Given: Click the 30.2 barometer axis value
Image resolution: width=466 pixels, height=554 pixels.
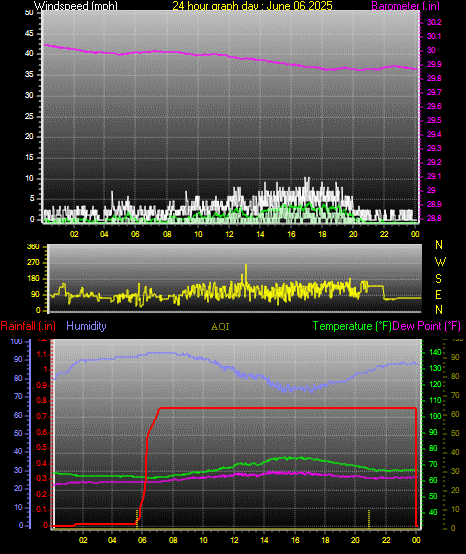Looking at the screenshot, I should point(434,22).
